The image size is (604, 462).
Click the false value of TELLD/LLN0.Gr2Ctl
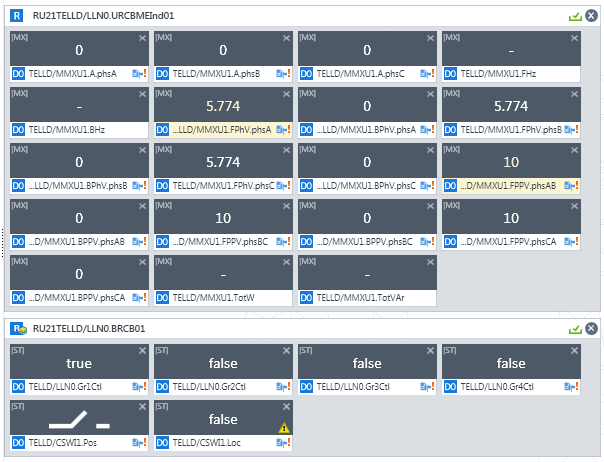[222, 363]
